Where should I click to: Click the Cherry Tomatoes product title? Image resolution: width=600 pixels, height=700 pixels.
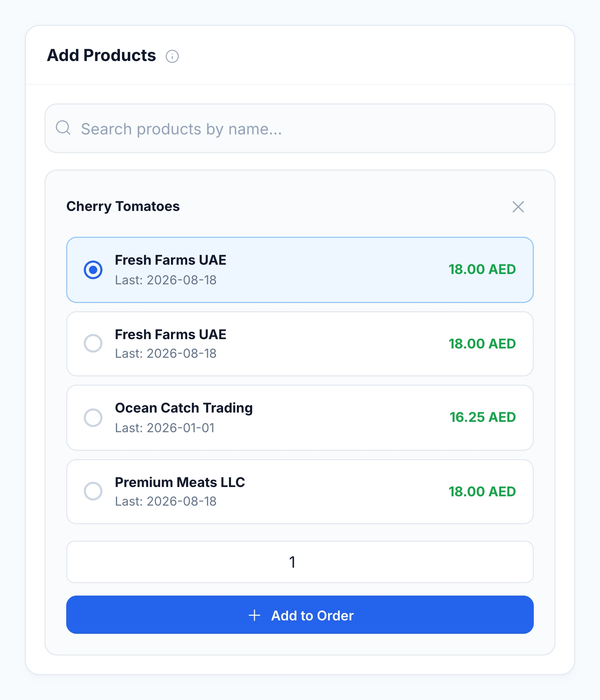coord(123,206)
